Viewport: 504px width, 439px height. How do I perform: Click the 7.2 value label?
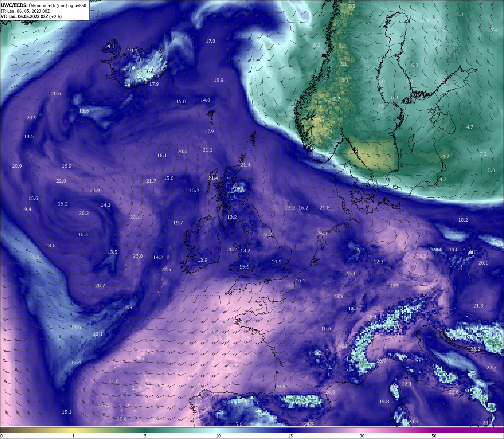point(483,154)
